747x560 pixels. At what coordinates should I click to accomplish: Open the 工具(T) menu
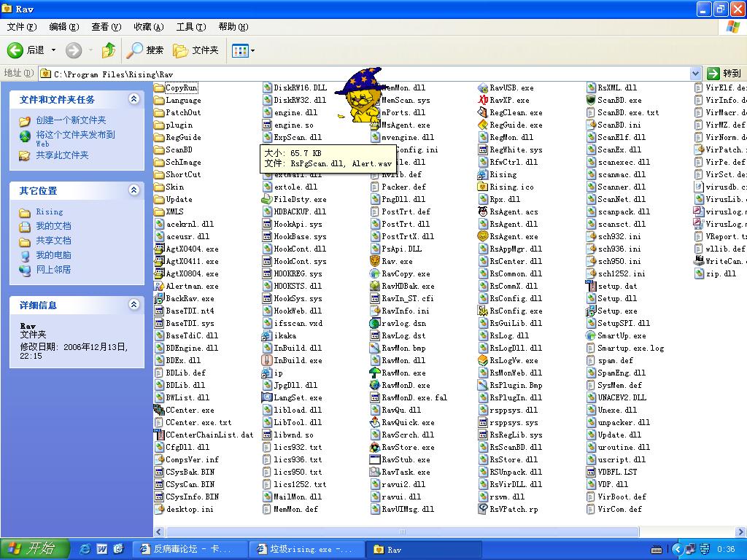coord(191,27)
